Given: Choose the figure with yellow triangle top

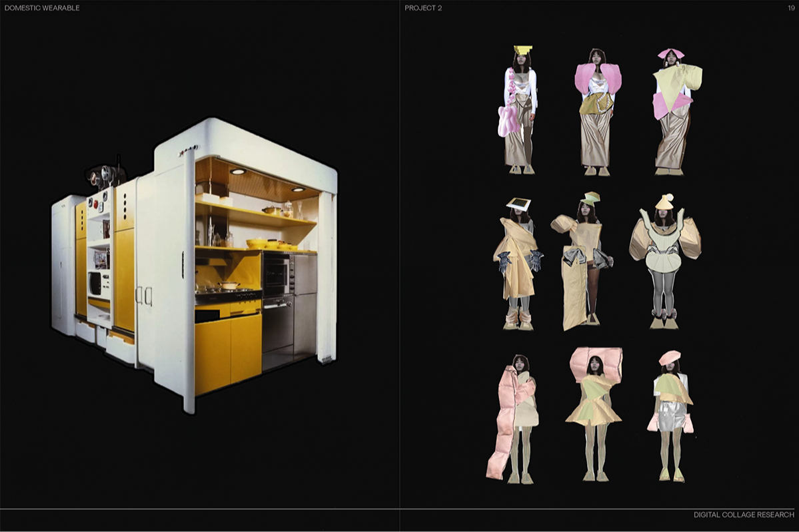Looking at the screenshot, I should [674, 112].
